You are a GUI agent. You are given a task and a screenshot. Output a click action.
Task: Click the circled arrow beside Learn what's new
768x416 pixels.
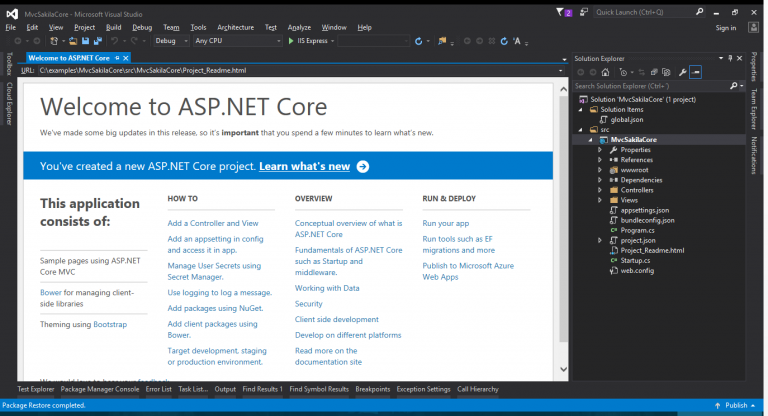(x=362, y=167)
